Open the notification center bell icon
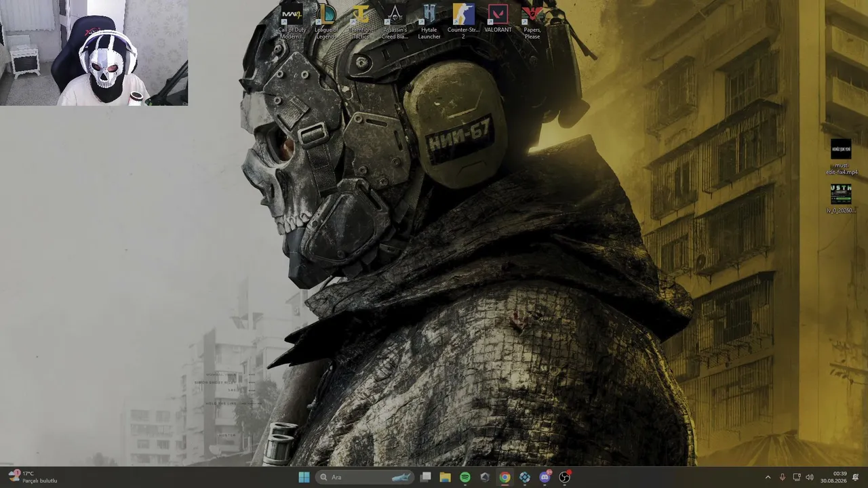The height and width of the screenshot is (488, 868). [856, 477]
